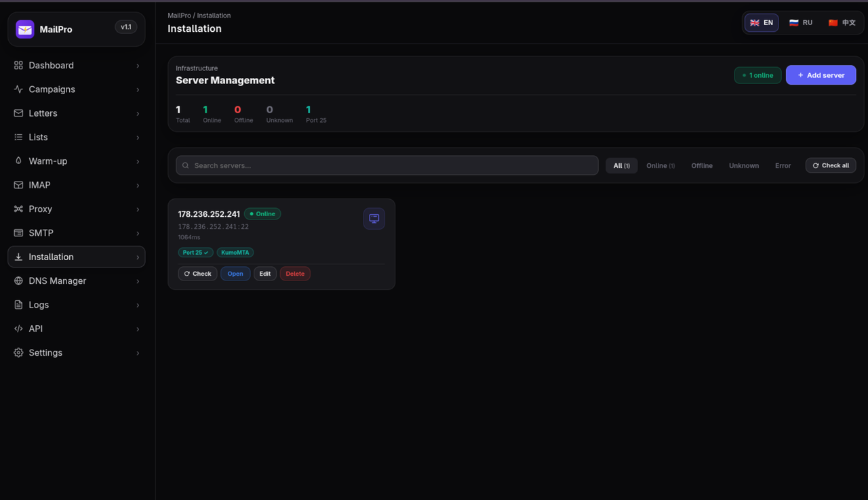Click the Offline count stat
The image size is (868, 500).
coord(243,114)
